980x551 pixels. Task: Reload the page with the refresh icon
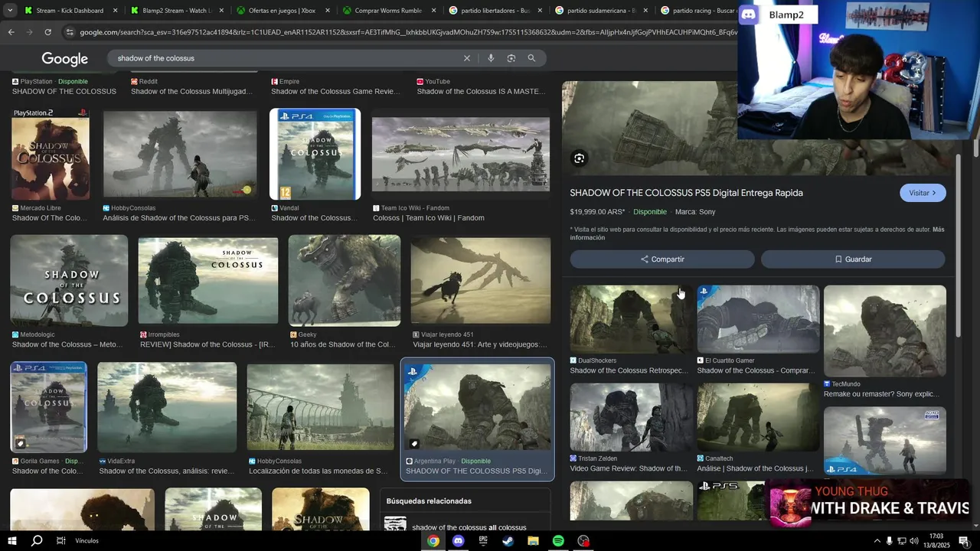coord(47,32)
